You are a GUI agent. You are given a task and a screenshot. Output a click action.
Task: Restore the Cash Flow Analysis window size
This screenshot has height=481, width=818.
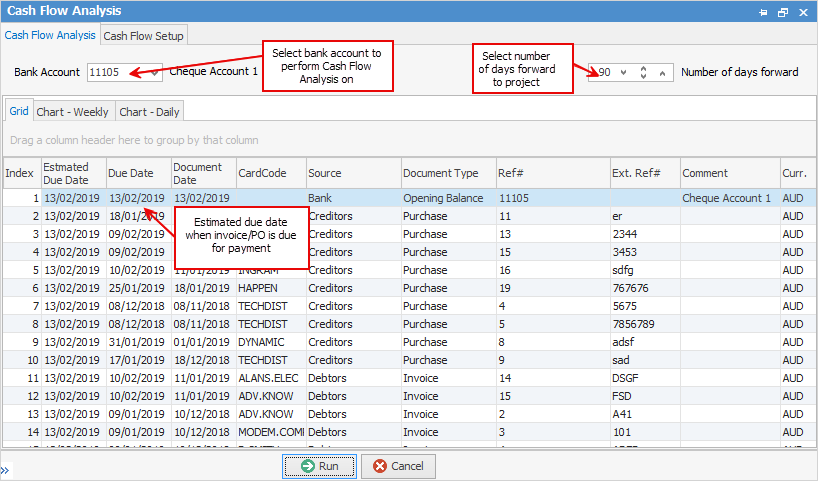point(783,11)
